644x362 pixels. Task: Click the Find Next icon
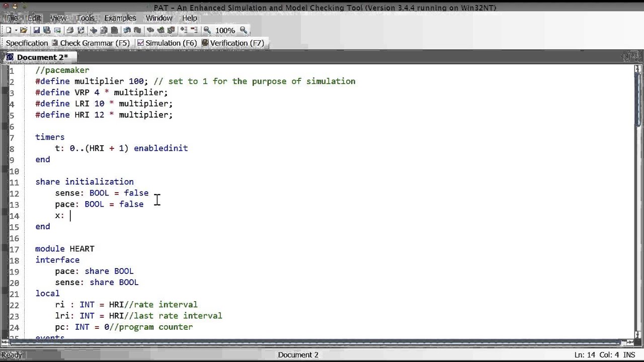tap(160, 30)
